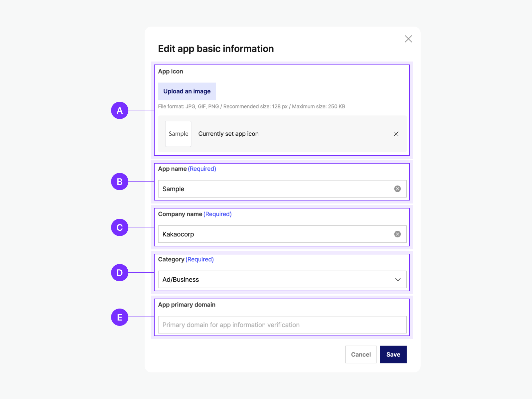This screenshot has width=532, height=399.
Task: Click into the Kakaocorp company name field
Action: coord(273,234)
